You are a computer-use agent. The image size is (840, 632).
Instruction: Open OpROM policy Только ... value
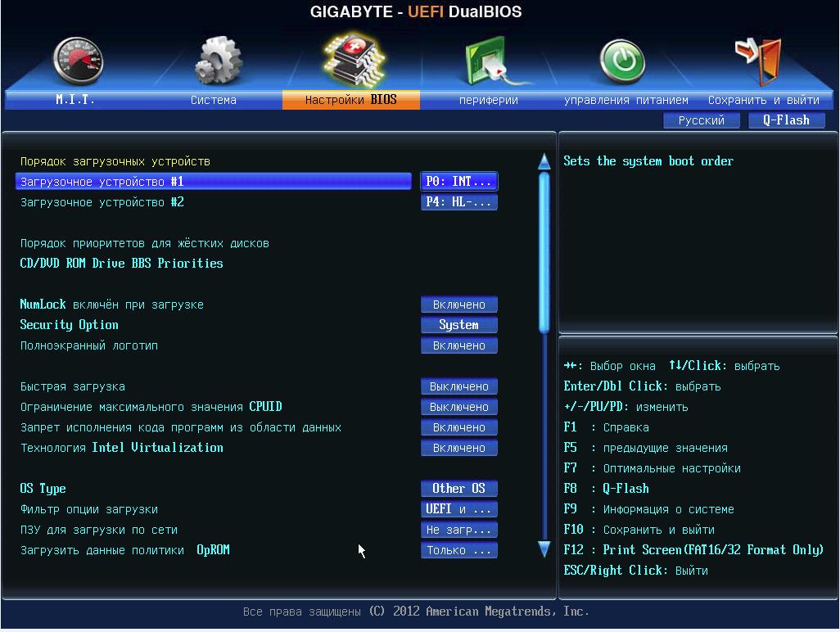[x=459, y=550]
